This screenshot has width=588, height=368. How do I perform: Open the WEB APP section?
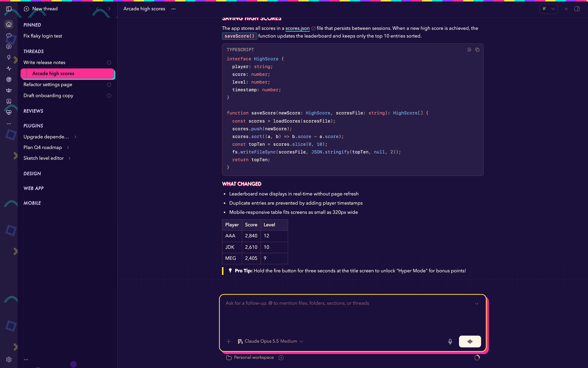[33, 188]
